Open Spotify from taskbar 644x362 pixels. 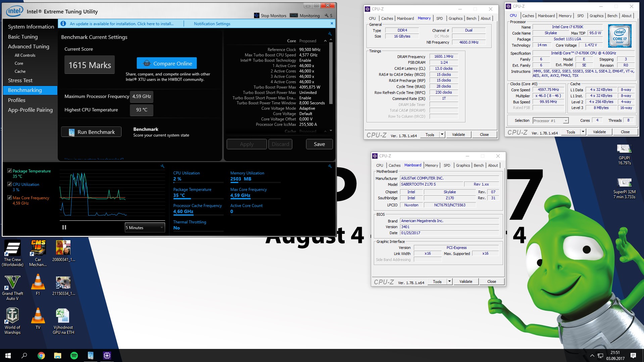[x=74, y=356]
